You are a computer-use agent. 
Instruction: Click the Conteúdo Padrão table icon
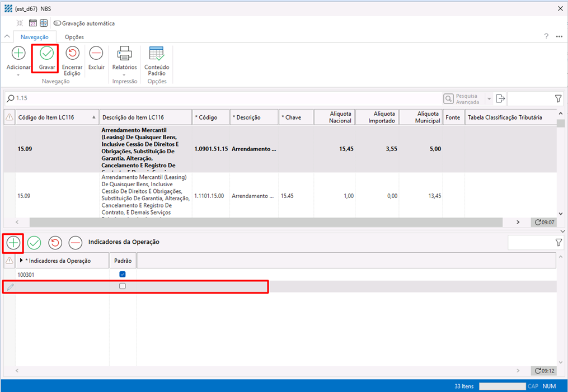click(156, 53)
